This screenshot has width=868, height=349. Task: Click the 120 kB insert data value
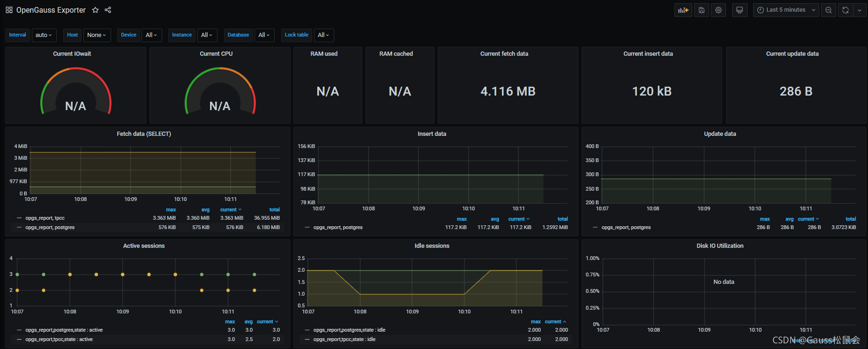[652, 91]
